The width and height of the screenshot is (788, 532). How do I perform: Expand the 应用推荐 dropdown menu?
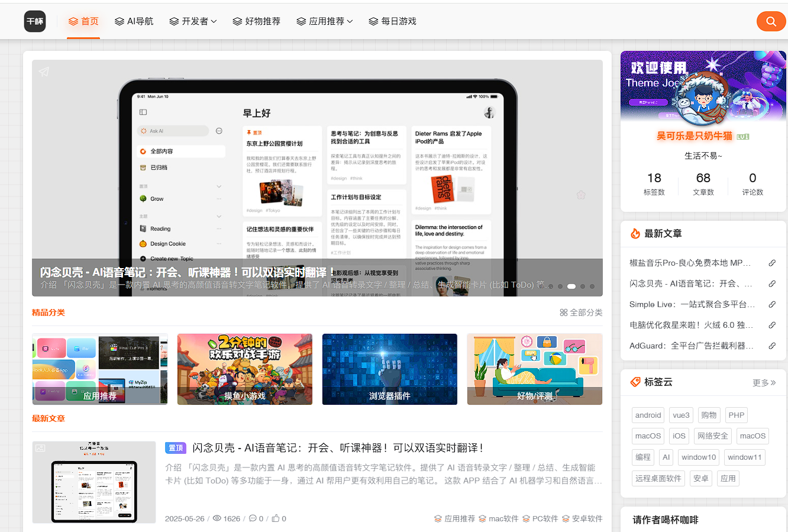(324, 21)
